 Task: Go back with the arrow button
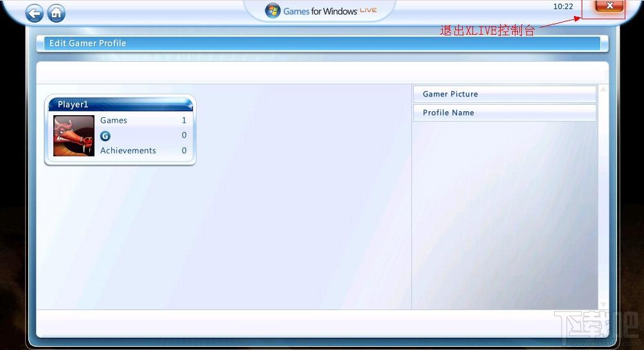(35, 14)
